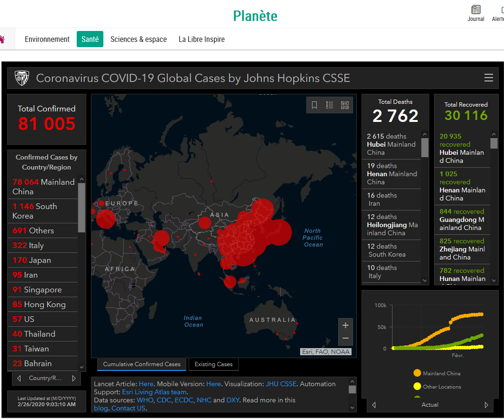Zoom in on the map
Screen dimensions: 504x420
pyautogui.click(x=345, y=325)
